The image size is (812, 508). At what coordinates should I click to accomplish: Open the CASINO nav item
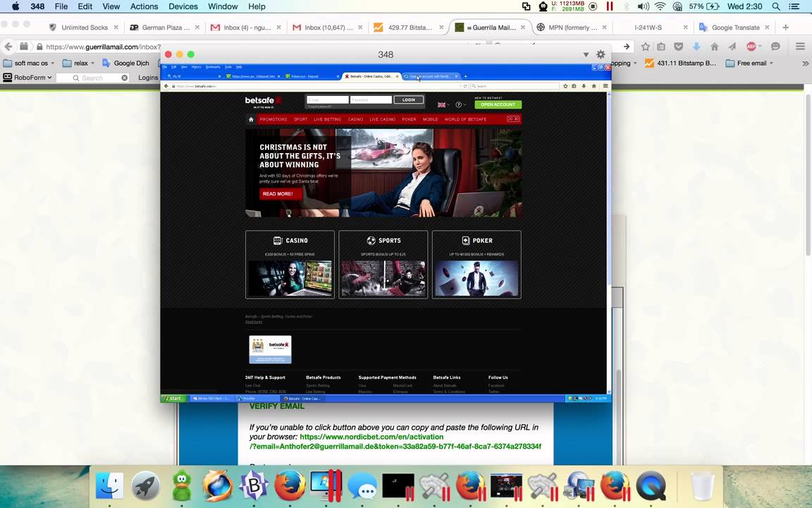(x=355, y=119)
